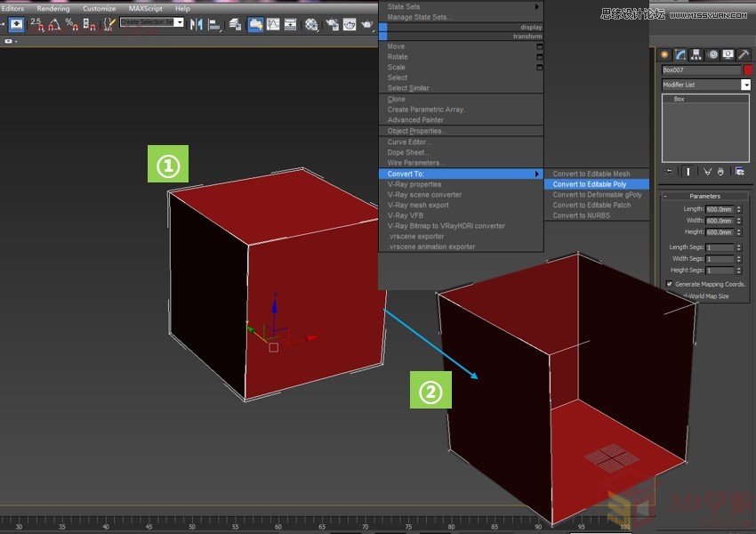Open the Create Selection Set dropdown
The height and width of the screenshot is (534, 756).
pyautogui.click(x=179, y=22)
